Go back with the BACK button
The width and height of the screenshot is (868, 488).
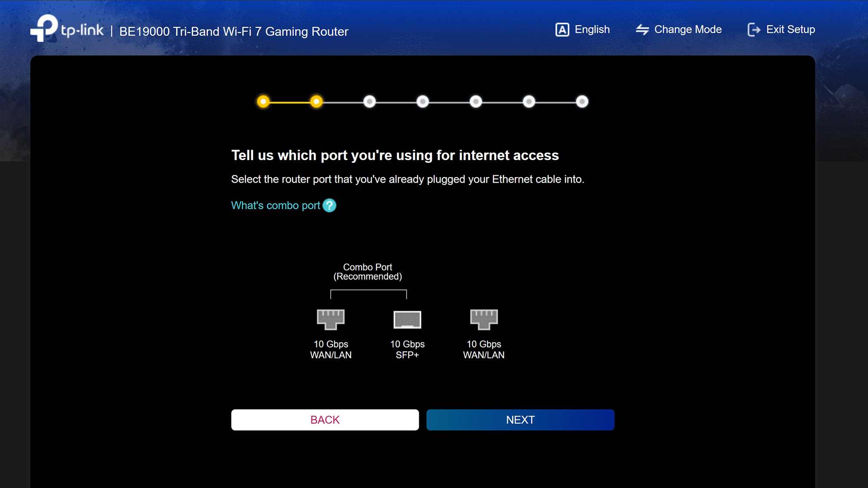(x=325, y=420)
